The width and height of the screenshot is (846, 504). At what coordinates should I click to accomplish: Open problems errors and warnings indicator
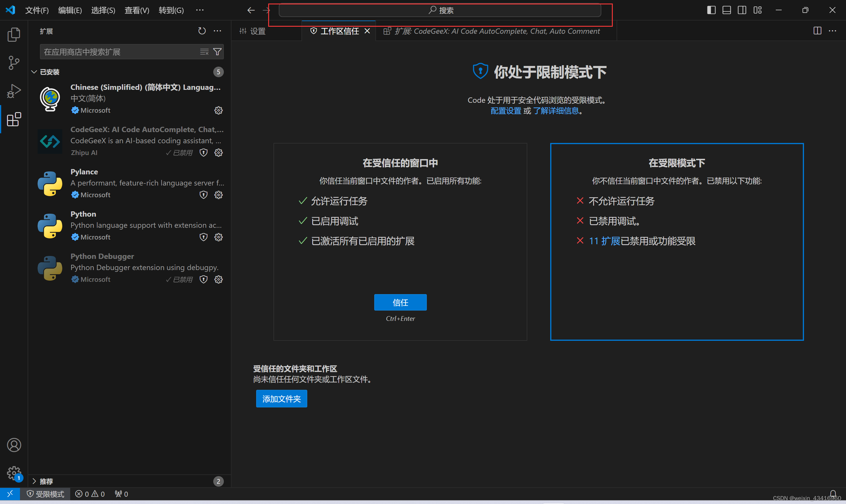tap(90, 494)
